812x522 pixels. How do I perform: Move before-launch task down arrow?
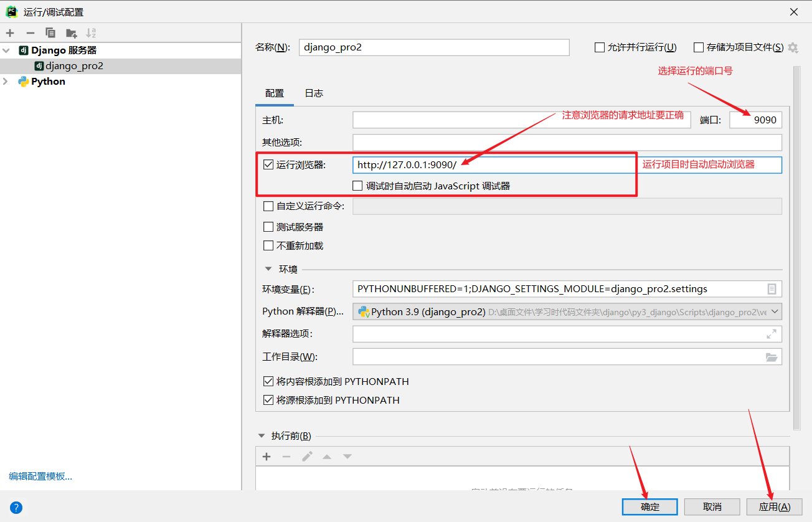click(x=347, y=457)
